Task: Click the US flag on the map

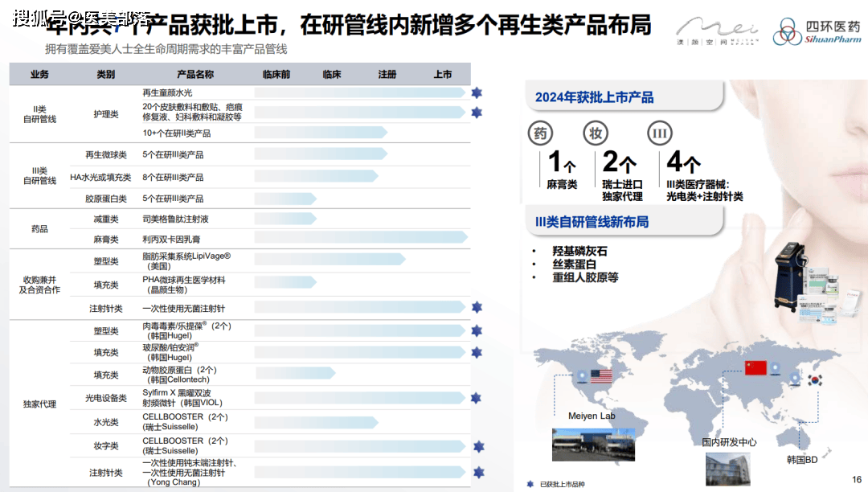Action: coord(602,376)
